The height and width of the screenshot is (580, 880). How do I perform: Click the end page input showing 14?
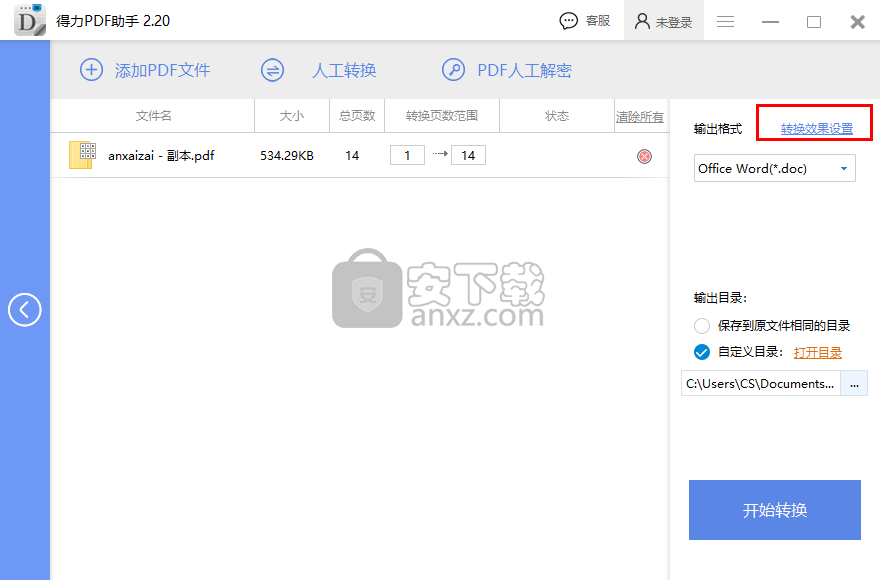468,156
